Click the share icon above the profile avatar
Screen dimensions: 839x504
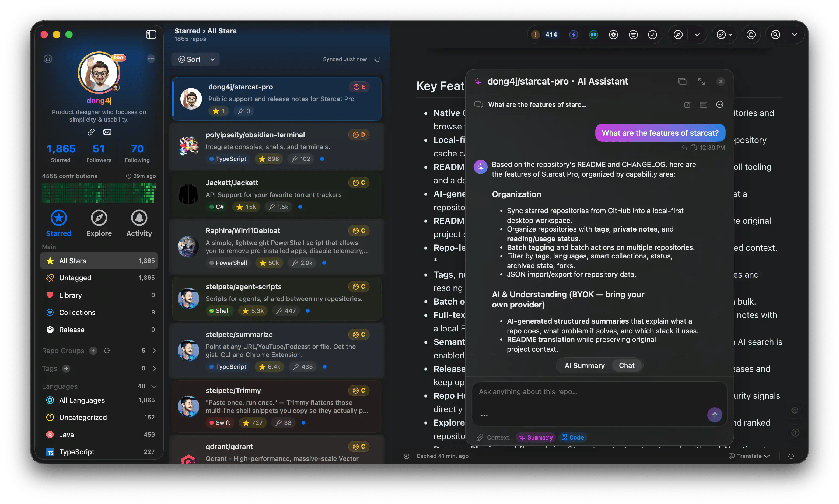pyautogui.click(x=48, y=59)
